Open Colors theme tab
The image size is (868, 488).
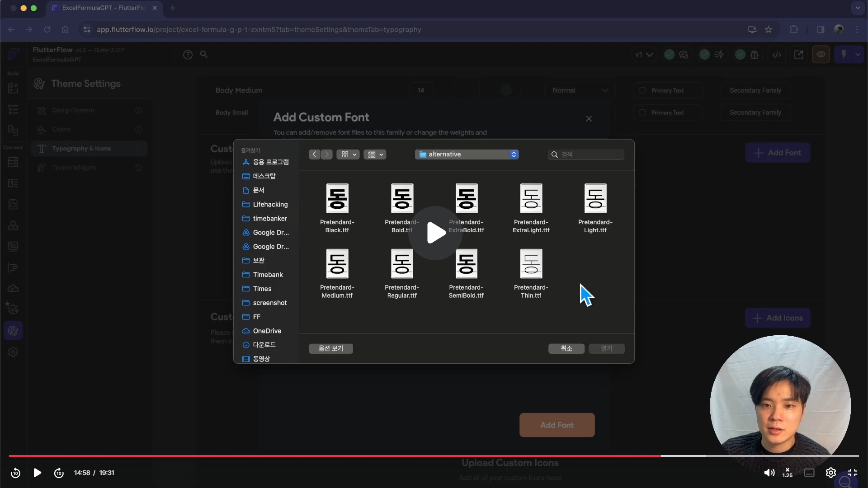point(90,130)
